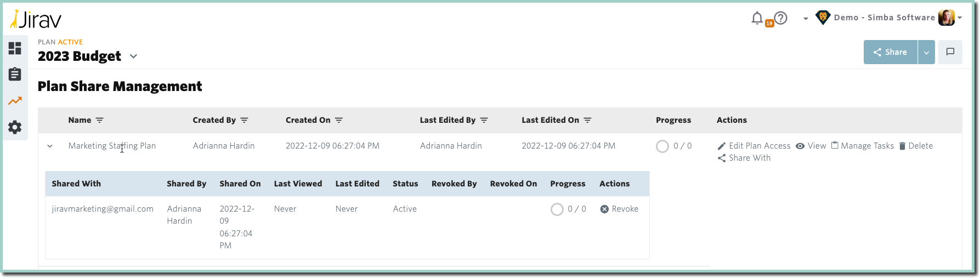Open the notifications bell
Screen dimensions: 980x278
(x=757, y=18)
